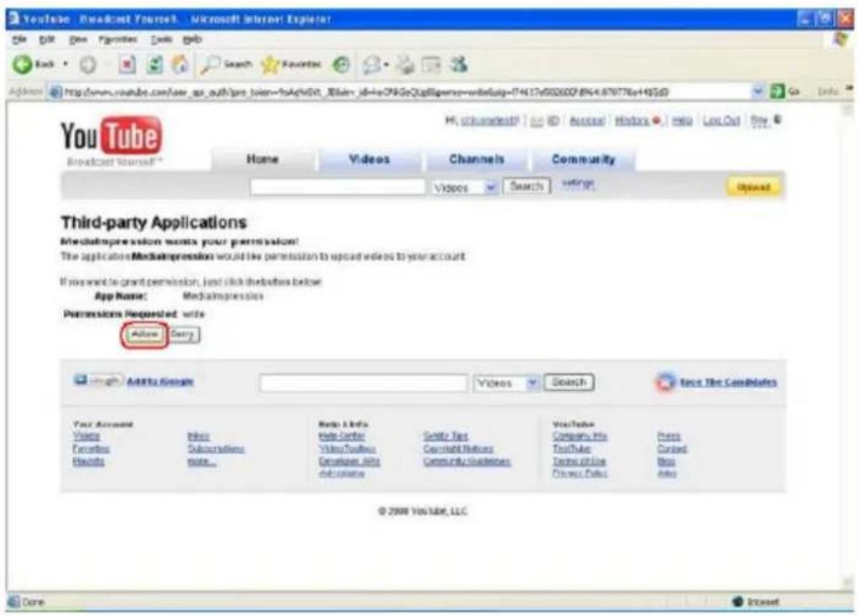Switch to the Home tab
This screenshot has height=616, width=858.
(x=262, y=159)
